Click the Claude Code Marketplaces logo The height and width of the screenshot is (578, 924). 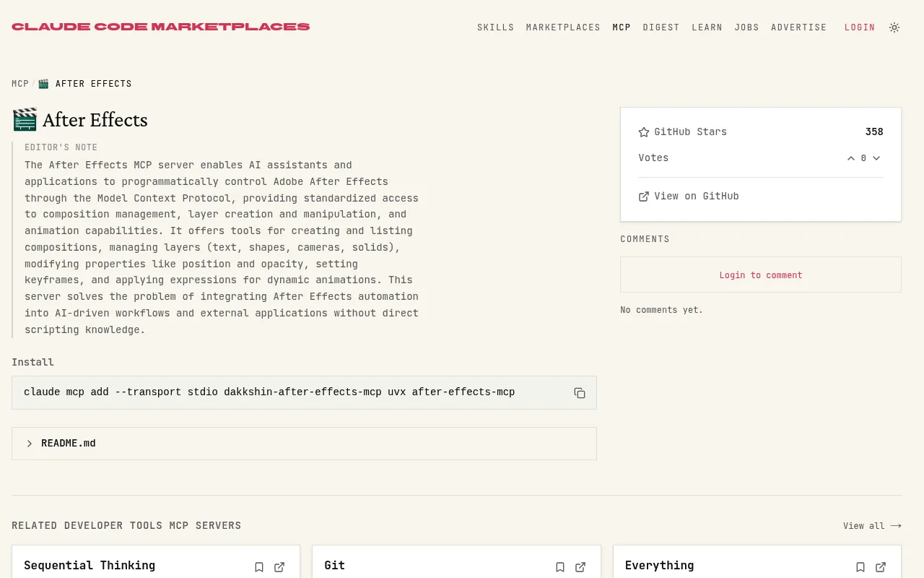(160, 27)
